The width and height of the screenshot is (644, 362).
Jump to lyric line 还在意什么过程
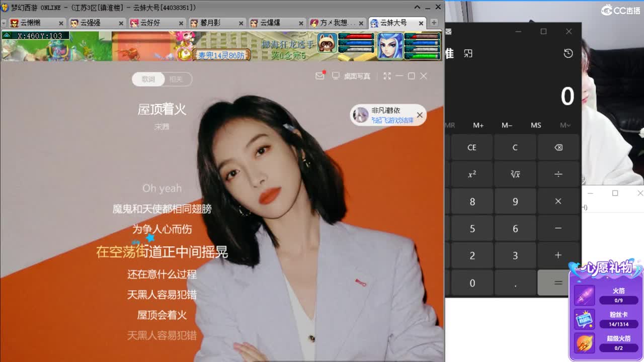click(162, 275)
